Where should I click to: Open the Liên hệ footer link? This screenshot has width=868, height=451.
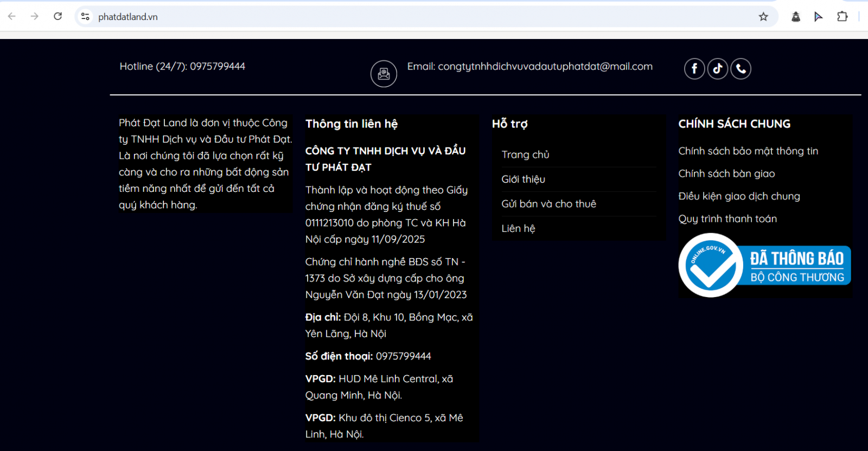(x=518, y=229)
